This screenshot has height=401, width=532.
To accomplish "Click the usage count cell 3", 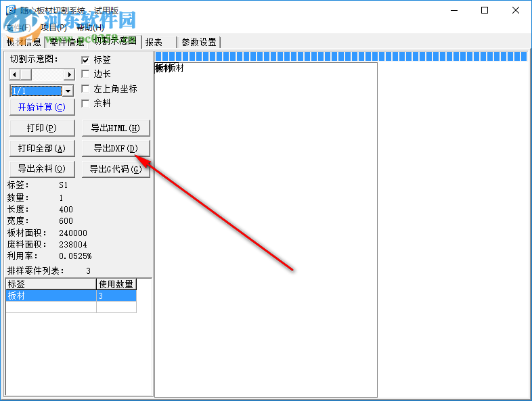I will [x=116, y=296].
